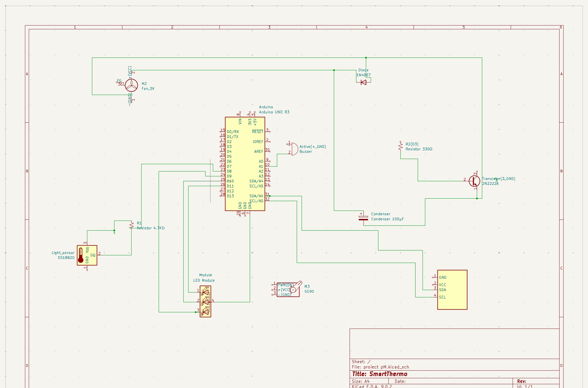Click the RGB LED Module symbol
588x388 pixels.
205,301
